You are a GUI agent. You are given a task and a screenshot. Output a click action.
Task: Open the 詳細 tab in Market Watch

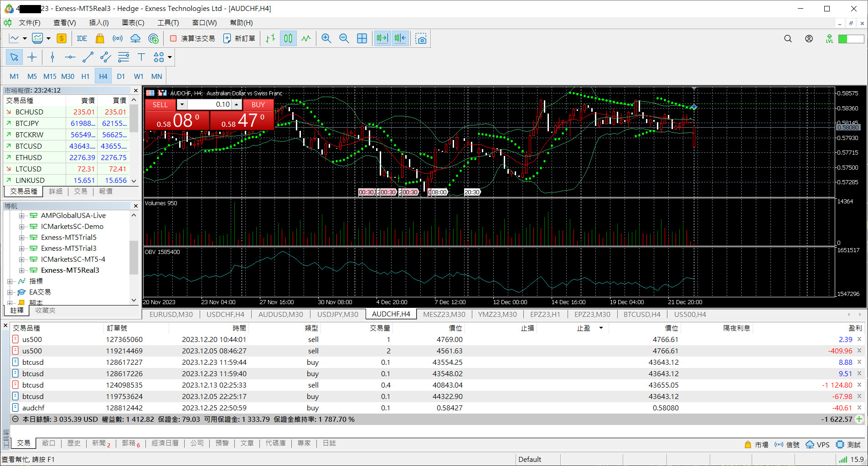click(56, 192)
